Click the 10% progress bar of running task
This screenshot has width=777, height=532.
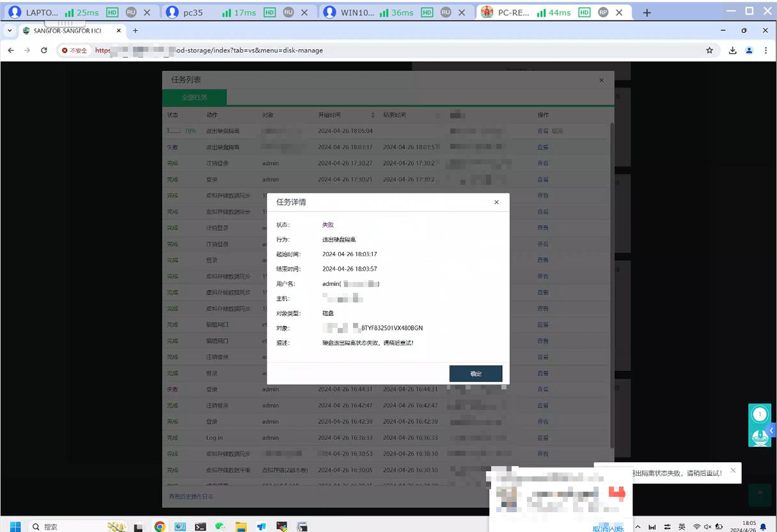pos(174,130)
